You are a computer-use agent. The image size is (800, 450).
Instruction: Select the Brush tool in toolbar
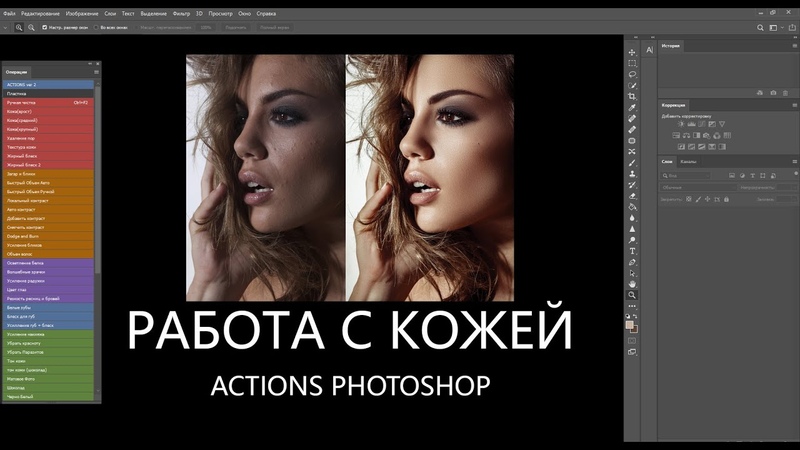point(632,163)
